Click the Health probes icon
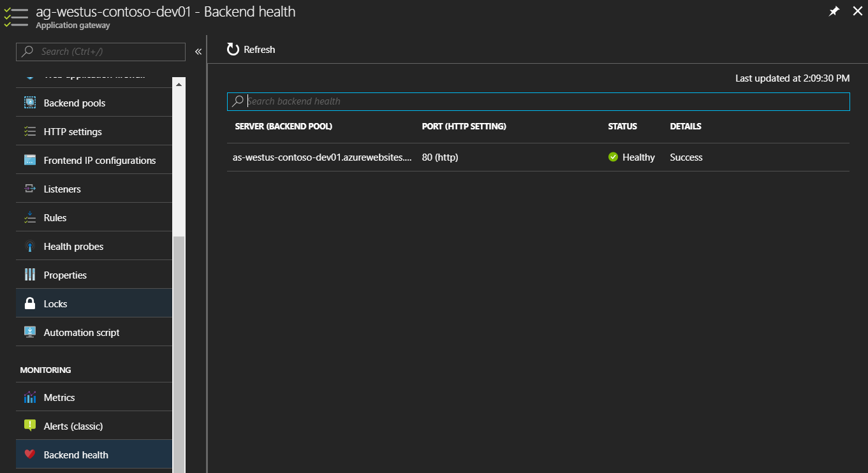Viewport: 868px width, 473px height. coord(30,246)
